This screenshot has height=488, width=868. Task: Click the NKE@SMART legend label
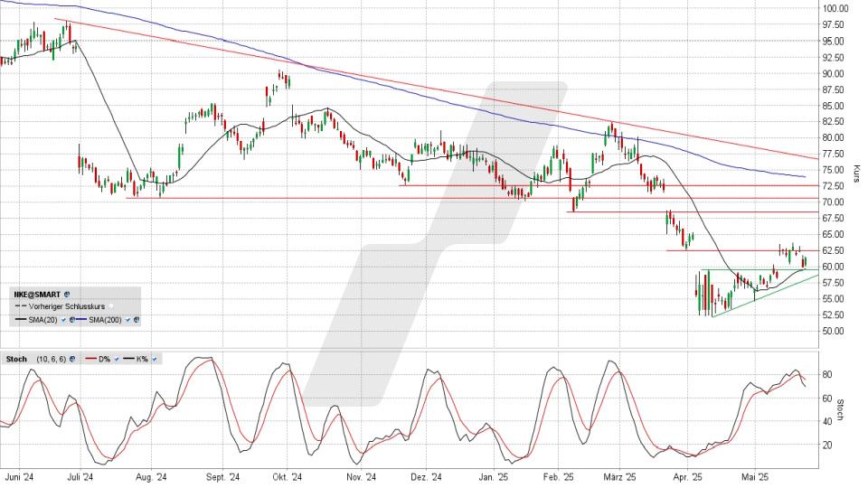[37, 295]
